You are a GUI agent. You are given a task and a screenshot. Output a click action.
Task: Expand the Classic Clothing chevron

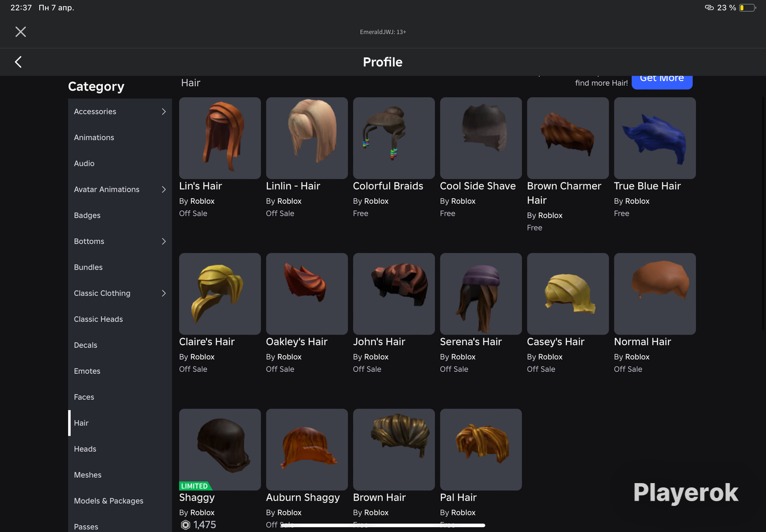163,293
